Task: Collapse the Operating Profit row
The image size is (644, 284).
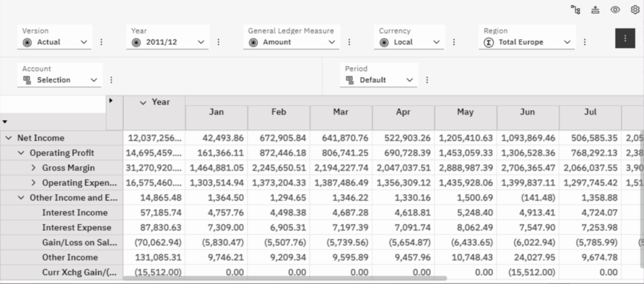Action: (x=21, y=153)
